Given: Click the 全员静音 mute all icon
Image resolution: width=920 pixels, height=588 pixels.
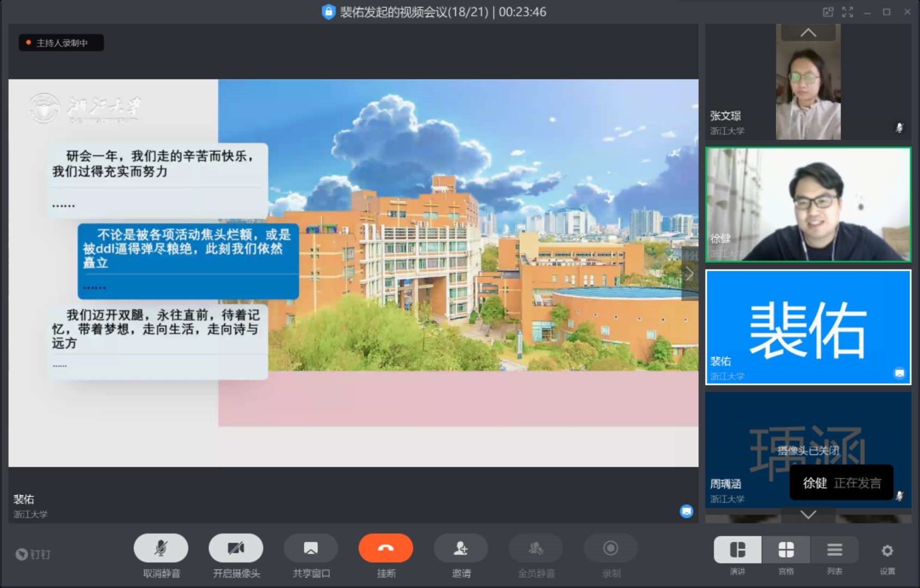Looking at the screenshot, I should [536, 548].
